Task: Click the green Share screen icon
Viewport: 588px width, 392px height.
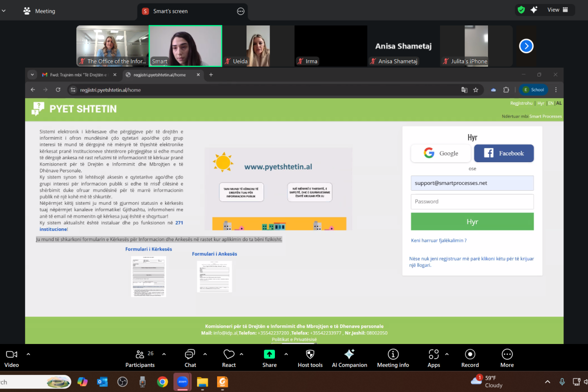Action: [269, 354]
